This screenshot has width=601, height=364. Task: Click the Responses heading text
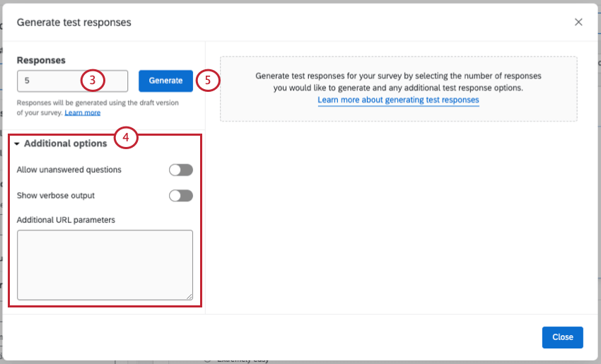pos(41,61)
